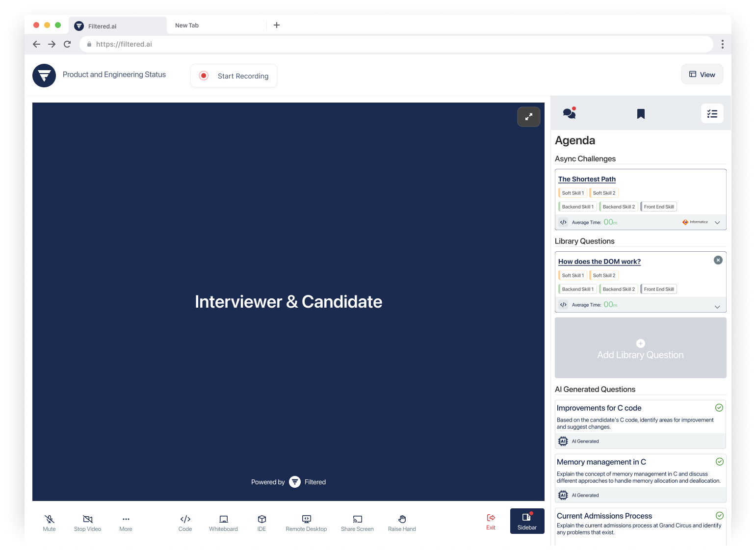756x553 pixels.
Task: Expand the DOM question details chevron
Action: pos(717,307)
